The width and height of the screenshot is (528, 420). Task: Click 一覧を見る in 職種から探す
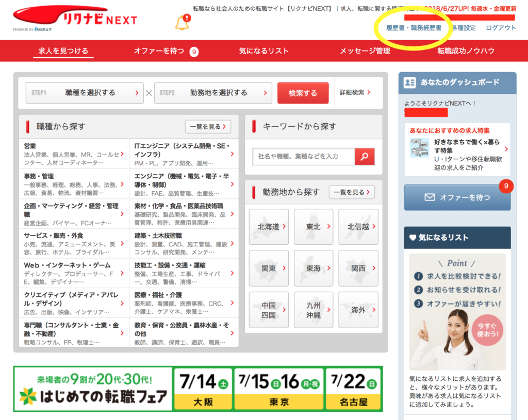[x=208, y=127]
